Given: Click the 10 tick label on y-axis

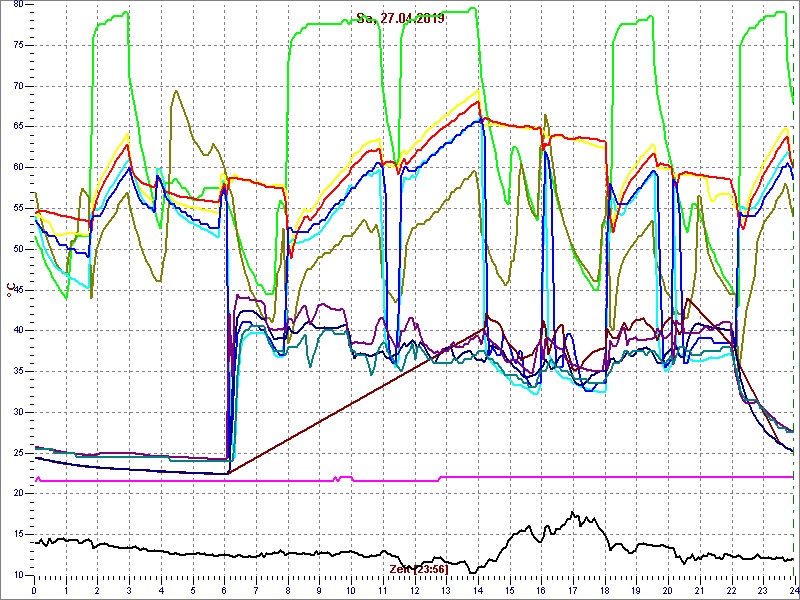Looking at the screenshot, I should point(19,575).
